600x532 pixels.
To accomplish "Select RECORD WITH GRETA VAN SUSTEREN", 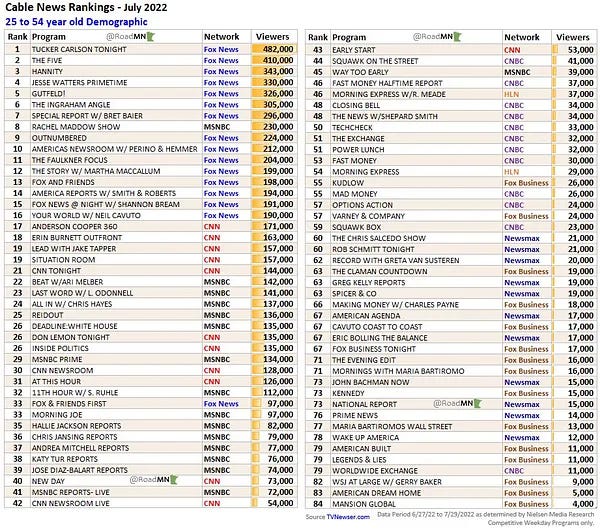I will tap(396, 261).
